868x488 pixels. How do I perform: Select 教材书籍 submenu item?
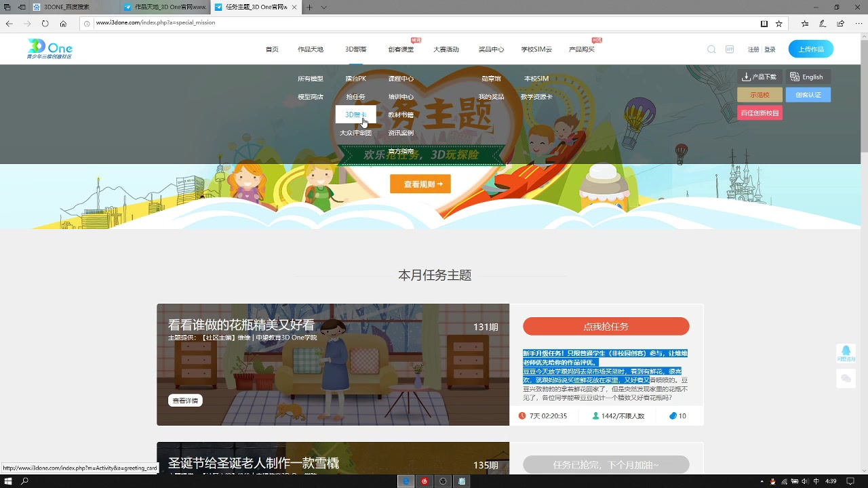[x=401, y=115]
